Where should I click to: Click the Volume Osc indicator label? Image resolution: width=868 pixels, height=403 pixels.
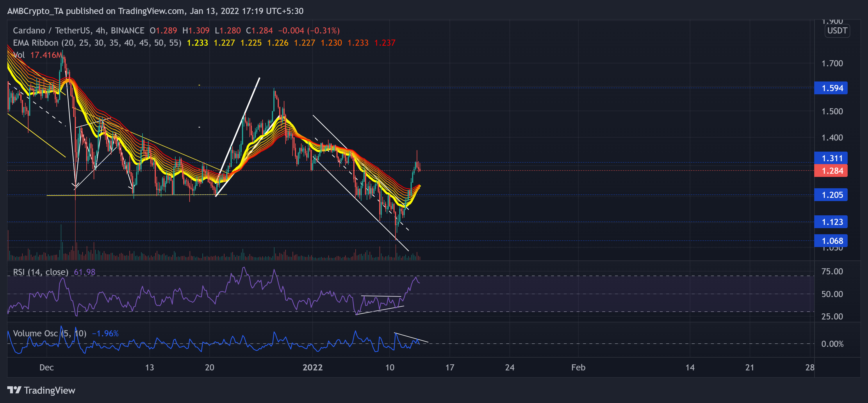coord(49,333)
